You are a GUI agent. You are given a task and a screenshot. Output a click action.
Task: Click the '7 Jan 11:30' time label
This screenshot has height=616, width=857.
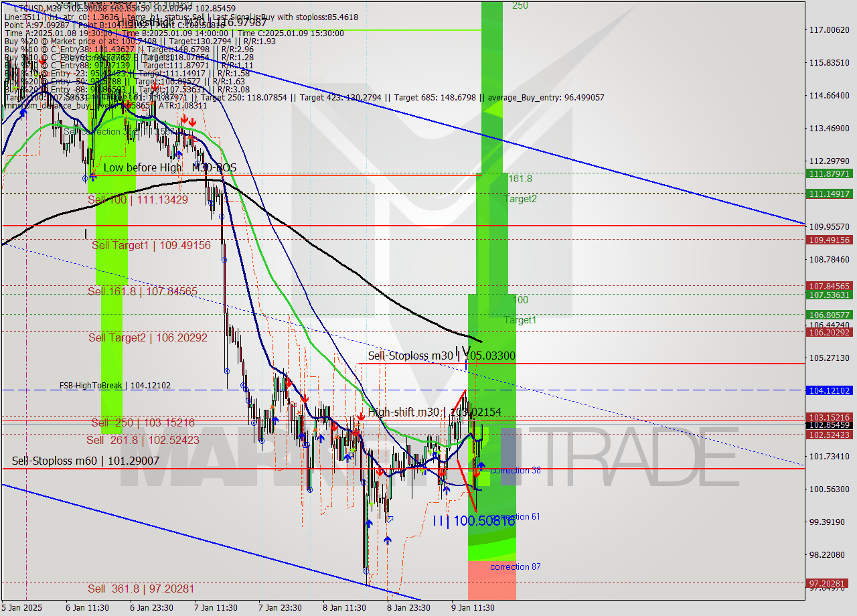coord(216,608)
